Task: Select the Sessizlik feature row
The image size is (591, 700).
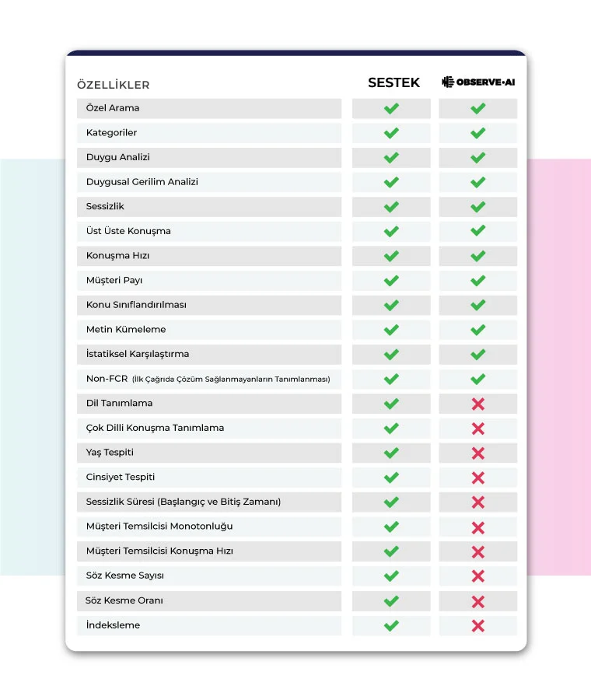Action: tap(209, 207)
